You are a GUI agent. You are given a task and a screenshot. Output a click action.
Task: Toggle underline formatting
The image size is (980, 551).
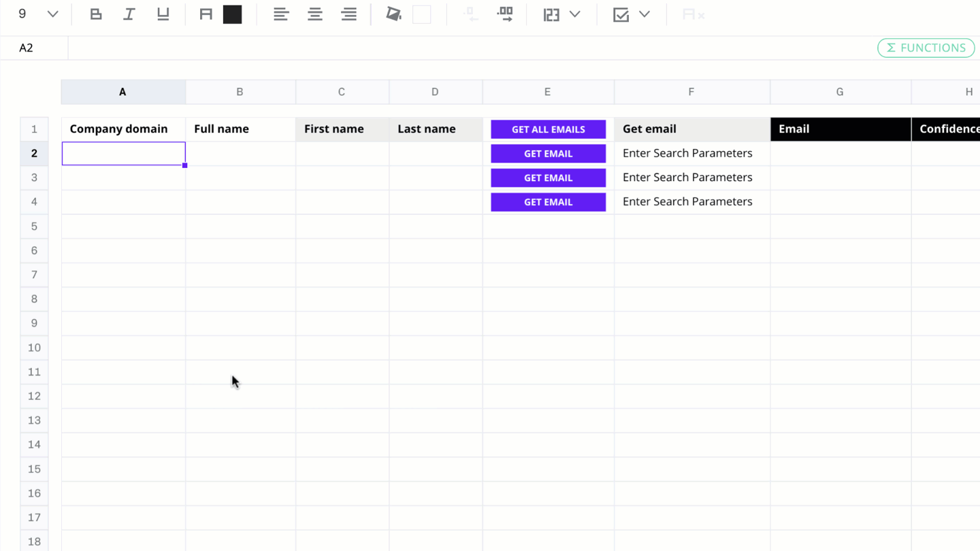163,14
